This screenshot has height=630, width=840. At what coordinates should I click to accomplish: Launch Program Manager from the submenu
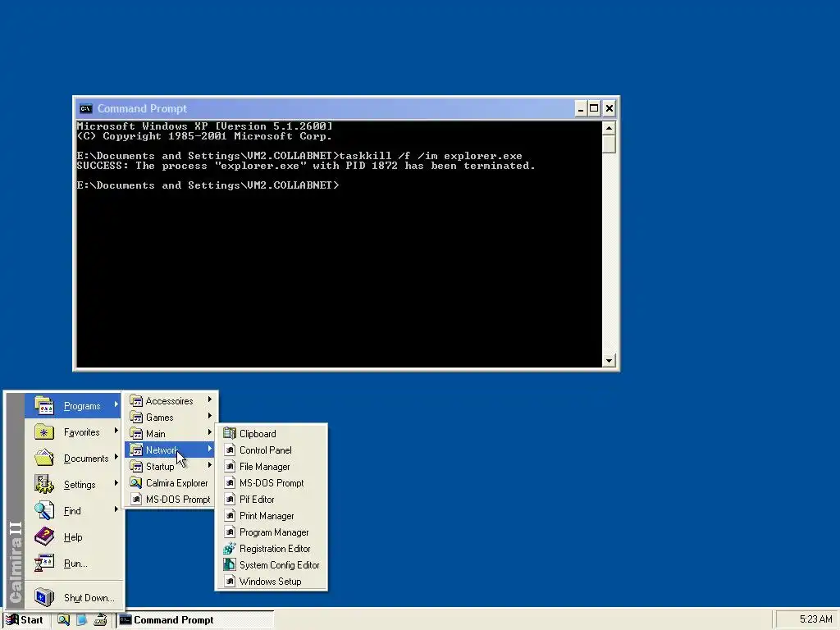(271, 532)
